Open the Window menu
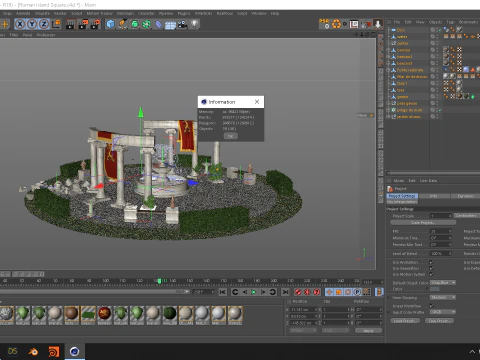 [259, 13]
